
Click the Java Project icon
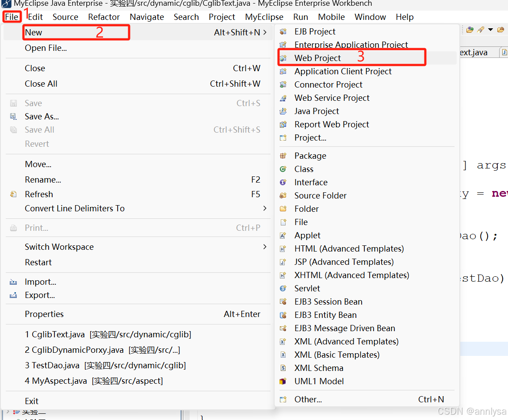pos(283,111)
